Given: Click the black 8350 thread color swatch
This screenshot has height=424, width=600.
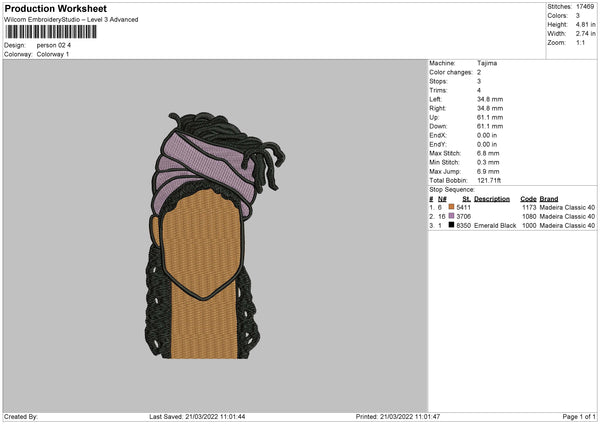Looking at the screenshot, I should click(x=452, y=225).
